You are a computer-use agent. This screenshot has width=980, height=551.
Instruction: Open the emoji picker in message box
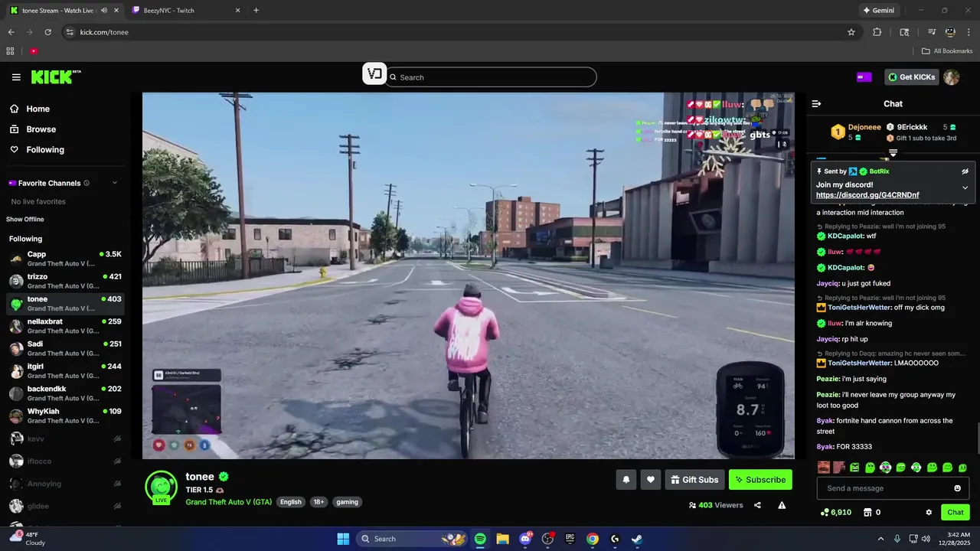[957, 488]
